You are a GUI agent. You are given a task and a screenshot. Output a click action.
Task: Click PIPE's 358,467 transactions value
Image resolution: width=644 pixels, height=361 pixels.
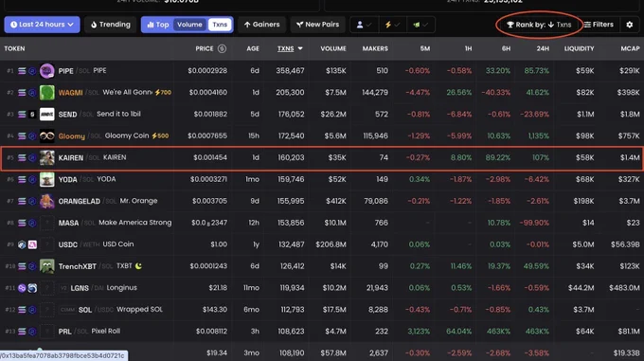(x=290, y=71)
